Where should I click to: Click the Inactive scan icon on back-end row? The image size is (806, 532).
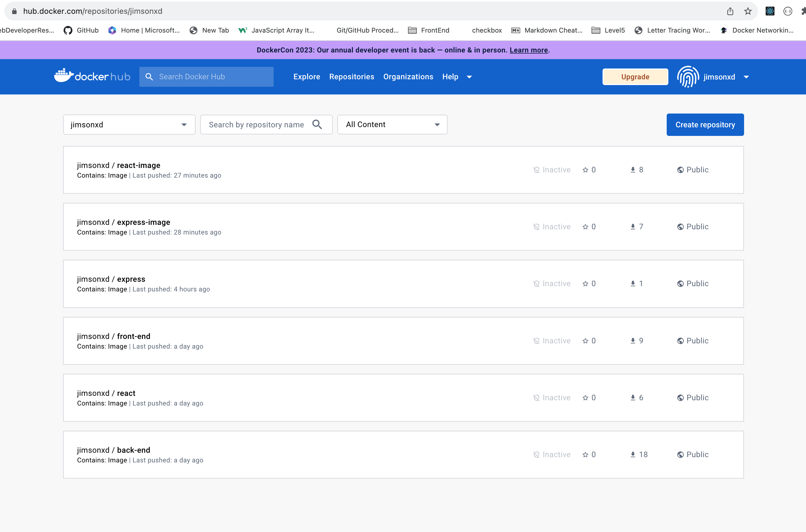pyautogui.click(x=536, y=455)
